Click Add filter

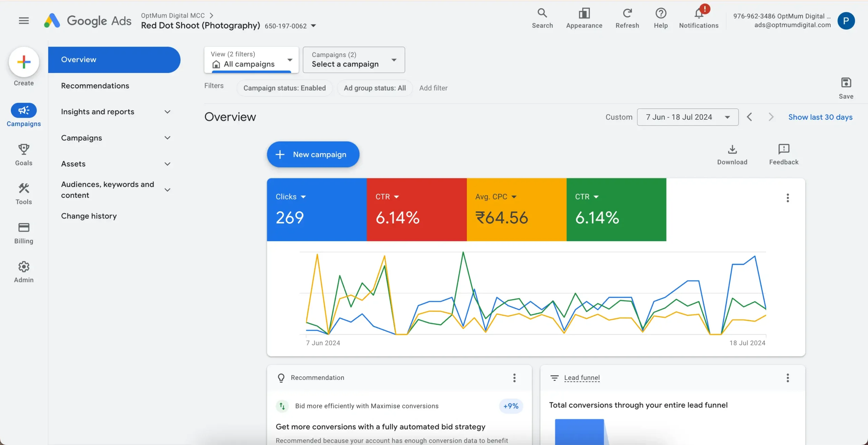tap(433, 88)
